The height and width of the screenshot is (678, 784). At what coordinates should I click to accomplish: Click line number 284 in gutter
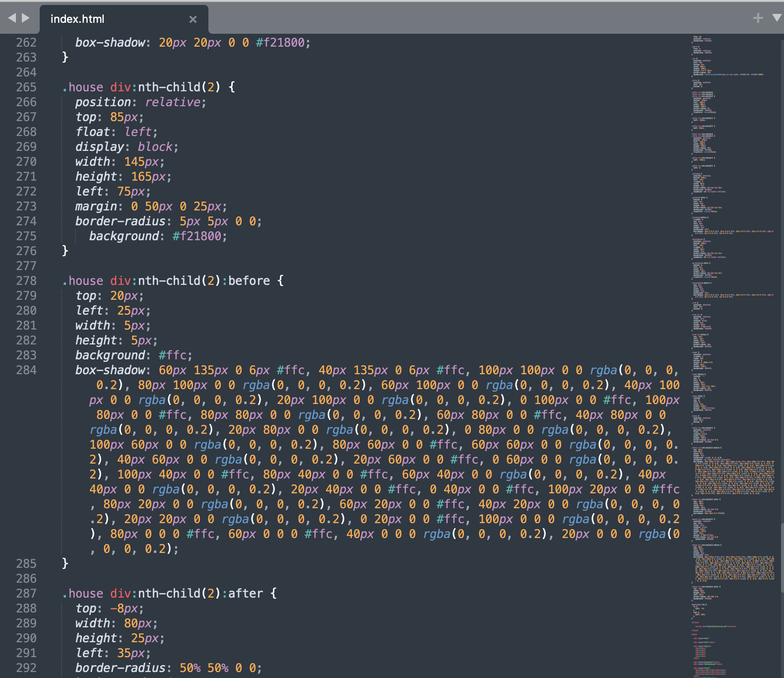click(x=26, y=370)
